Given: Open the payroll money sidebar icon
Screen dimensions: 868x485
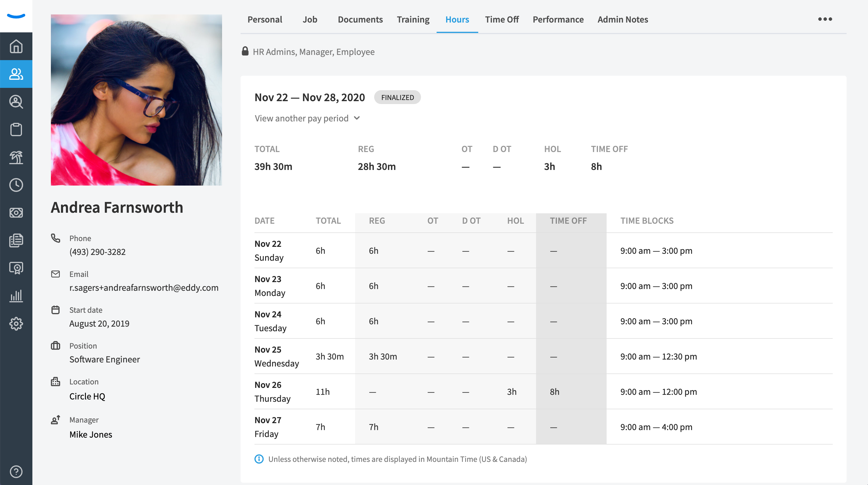Looking at the screenshot, I should coord(16,212).
